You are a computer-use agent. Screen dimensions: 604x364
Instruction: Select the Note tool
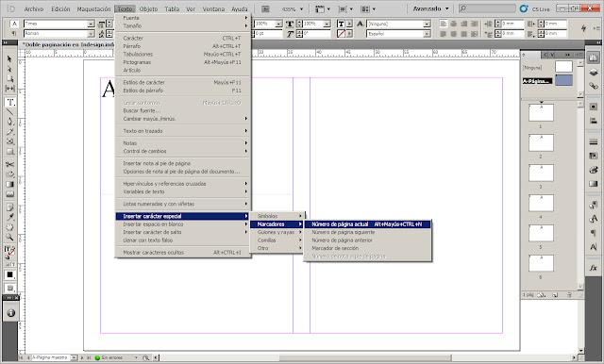click(x=10, y=207)
